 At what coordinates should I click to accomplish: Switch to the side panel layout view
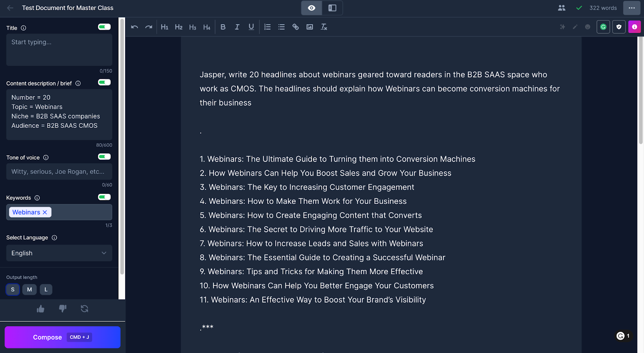coord(332,8)
